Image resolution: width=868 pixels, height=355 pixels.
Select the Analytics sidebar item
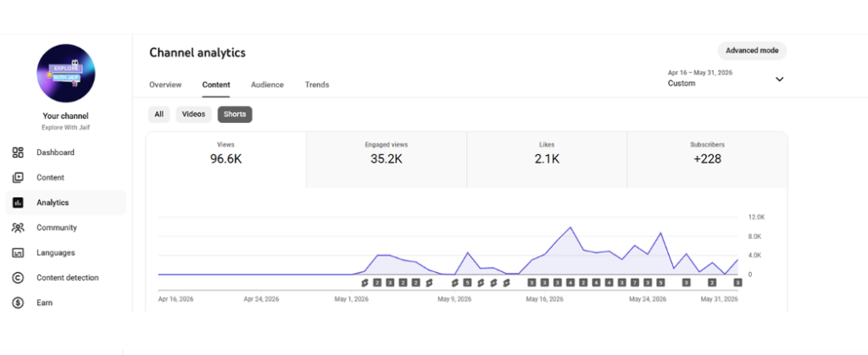pos(65,202)
